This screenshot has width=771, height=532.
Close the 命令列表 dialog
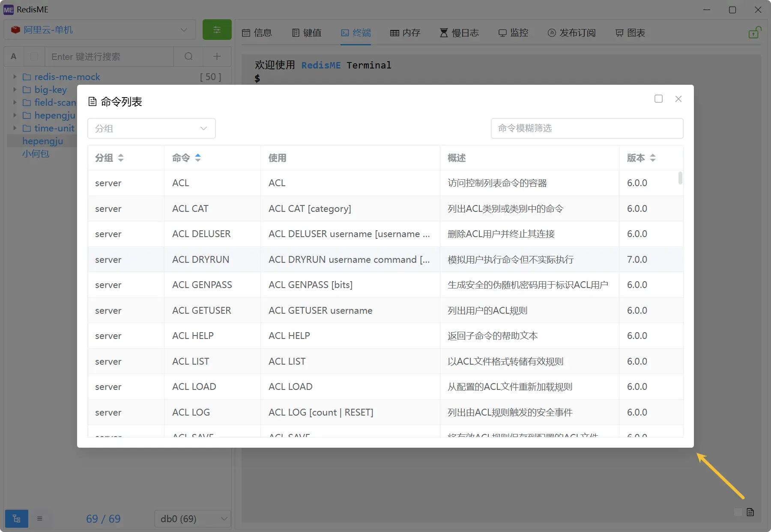(x=678, y=99)
